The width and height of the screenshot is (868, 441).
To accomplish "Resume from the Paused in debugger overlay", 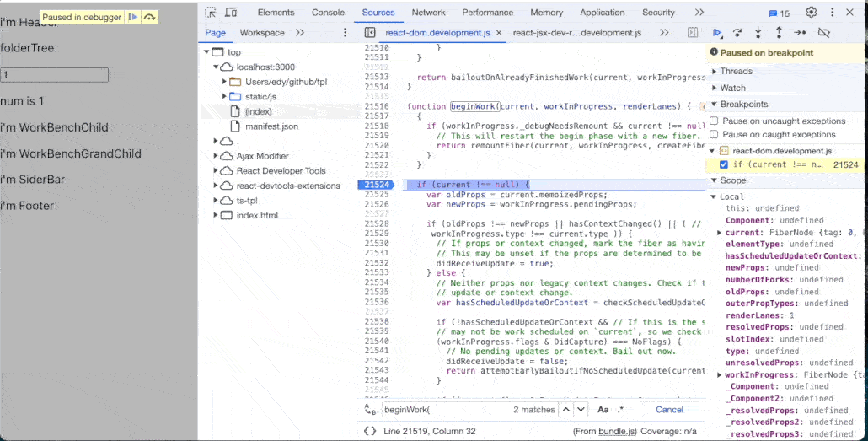I will (x=133, y=17).
